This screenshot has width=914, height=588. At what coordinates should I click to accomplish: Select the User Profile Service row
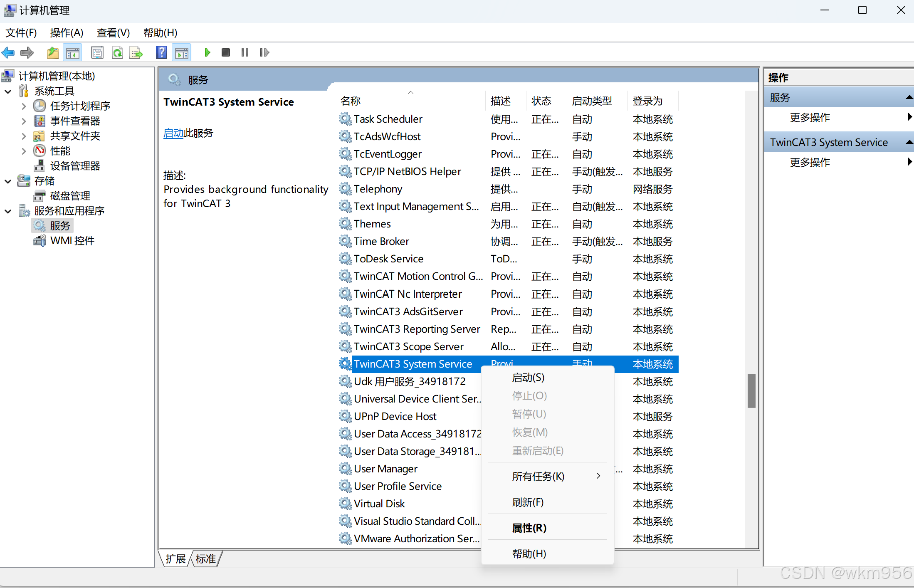click(508, 486)
